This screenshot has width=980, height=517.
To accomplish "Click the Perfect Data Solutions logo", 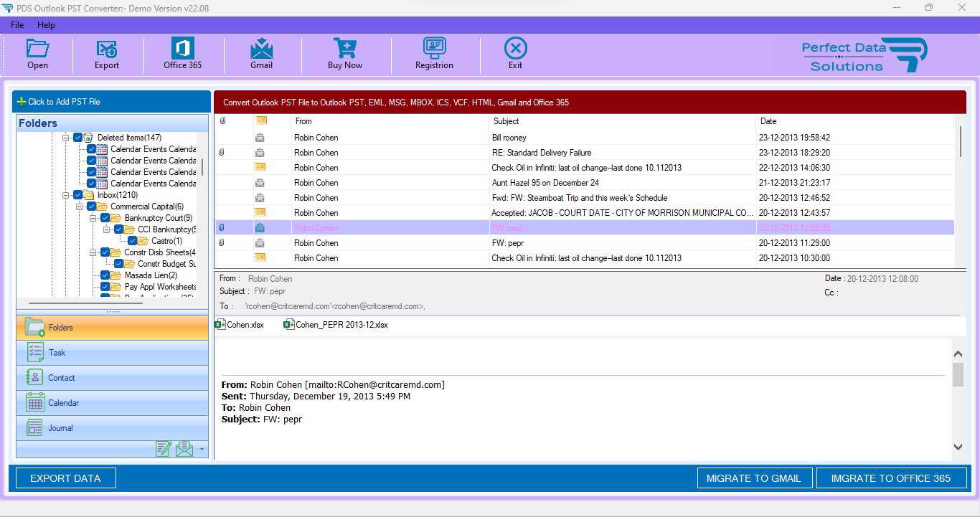I will [864, 55].
